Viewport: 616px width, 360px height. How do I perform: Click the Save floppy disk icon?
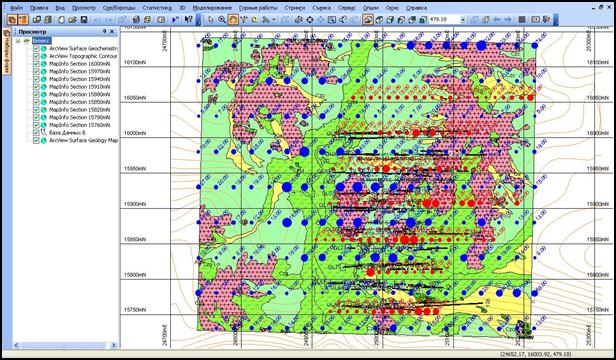[x=84, y=19]
